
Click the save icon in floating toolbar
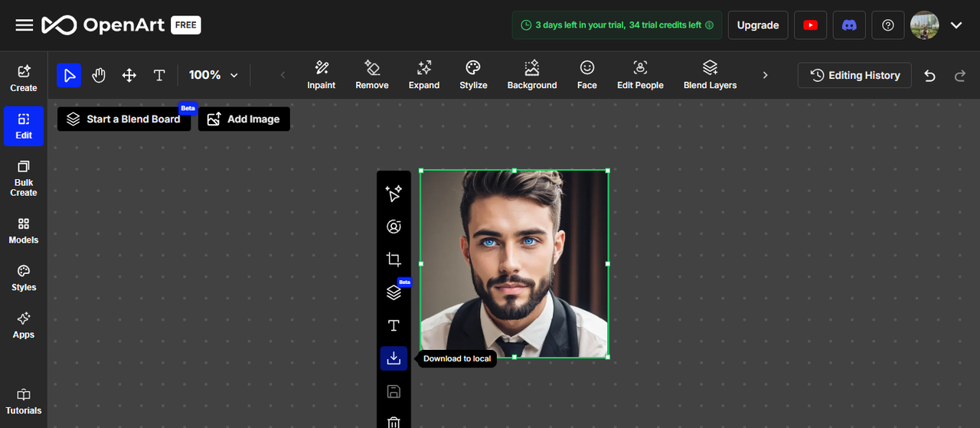[x=394, y=392]
